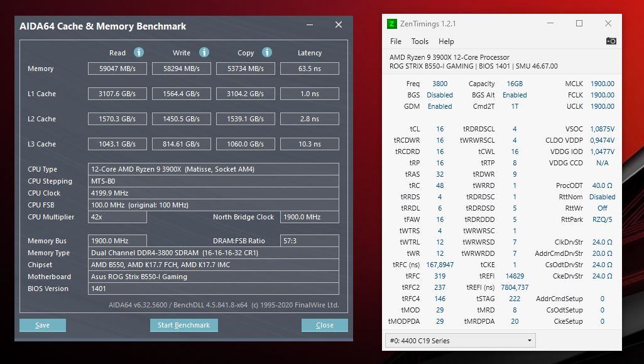Open the File menu in ZenTimings
The height and width of the screenshot is (364, 644).
pyautogui.click(x=396, y=41)
